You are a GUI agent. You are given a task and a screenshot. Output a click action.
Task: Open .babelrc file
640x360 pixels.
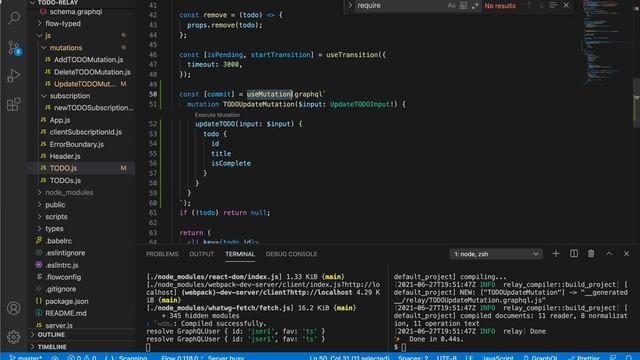click(x=58, y=241)
